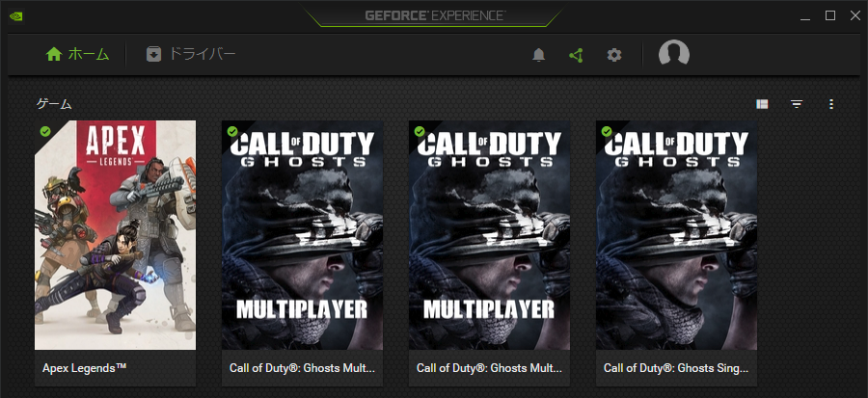Go to the ホーム tab

pos(77,54)
